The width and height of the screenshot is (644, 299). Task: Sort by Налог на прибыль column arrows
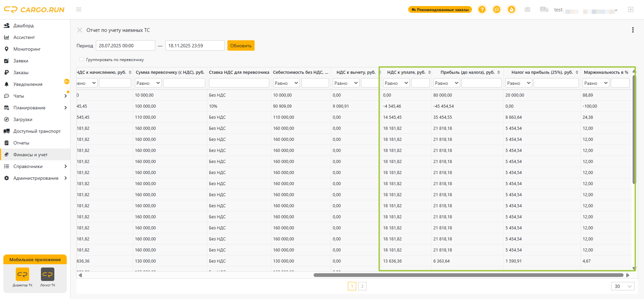click(577, 72)
